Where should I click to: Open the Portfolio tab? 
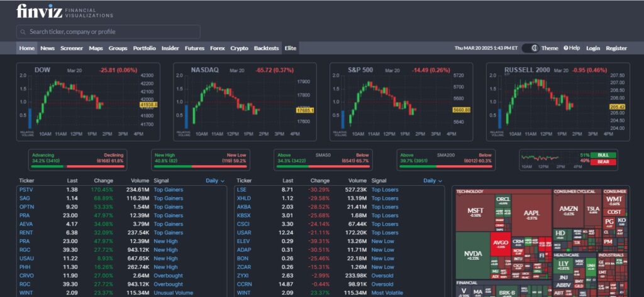click(x=144, y=48)
